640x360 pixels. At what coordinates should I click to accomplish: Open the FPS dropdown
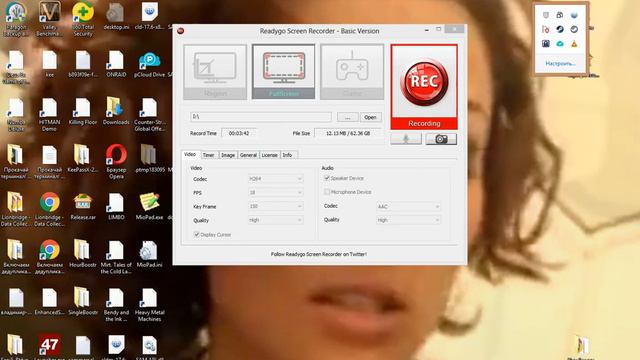[x=276, y=193]
